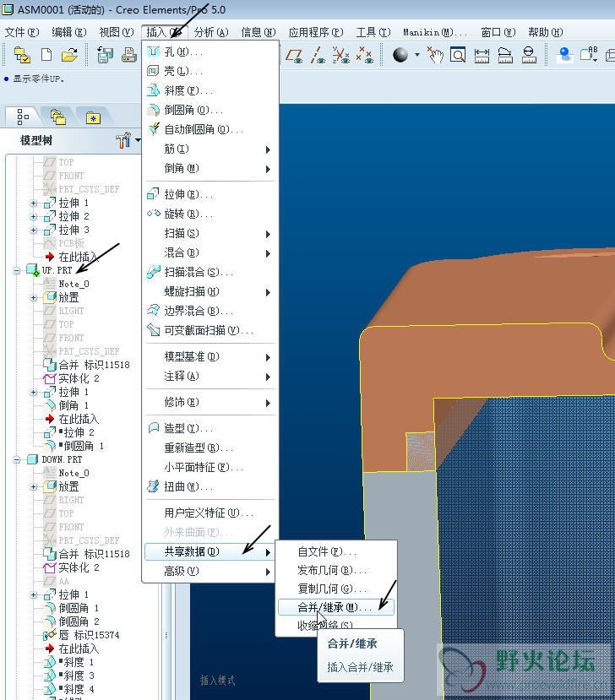Screen dimensions: 615x700
Task: Switch to the model tree navigator tab
Action: pos(23,117)
